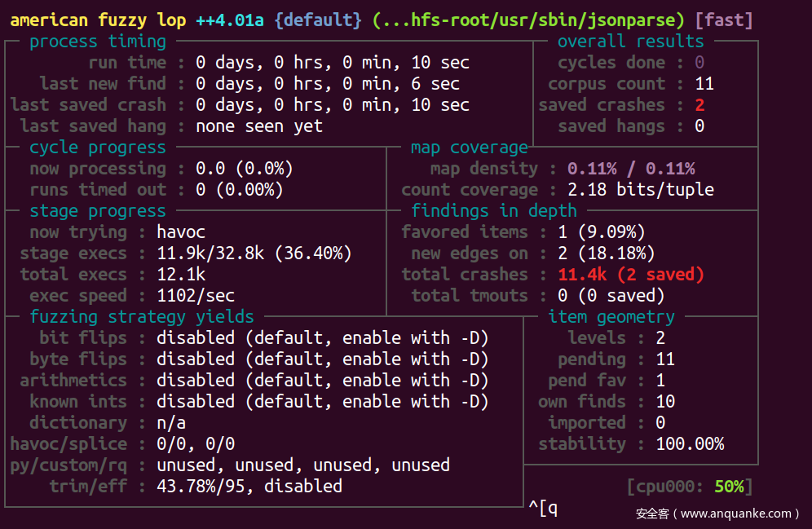Click the 'american fuzzy lop' title text

tap(97, 20)
